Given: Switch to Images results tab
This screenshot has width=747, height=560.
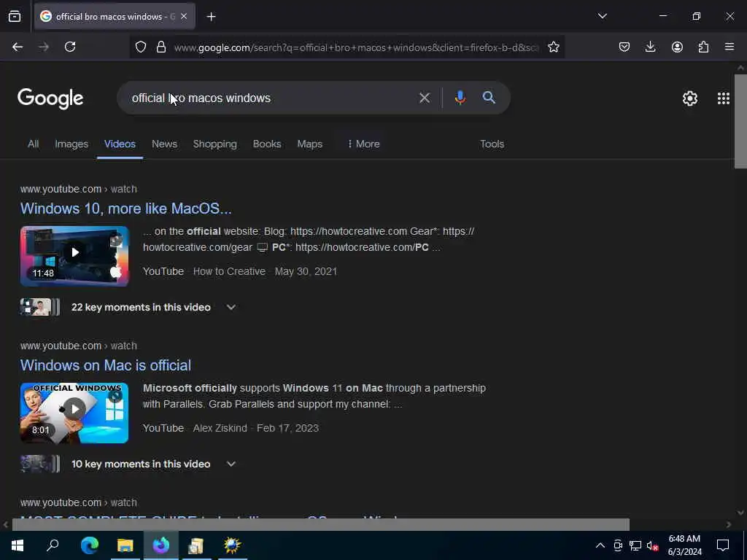Looking at the screenshot, I should click(71, 144).
